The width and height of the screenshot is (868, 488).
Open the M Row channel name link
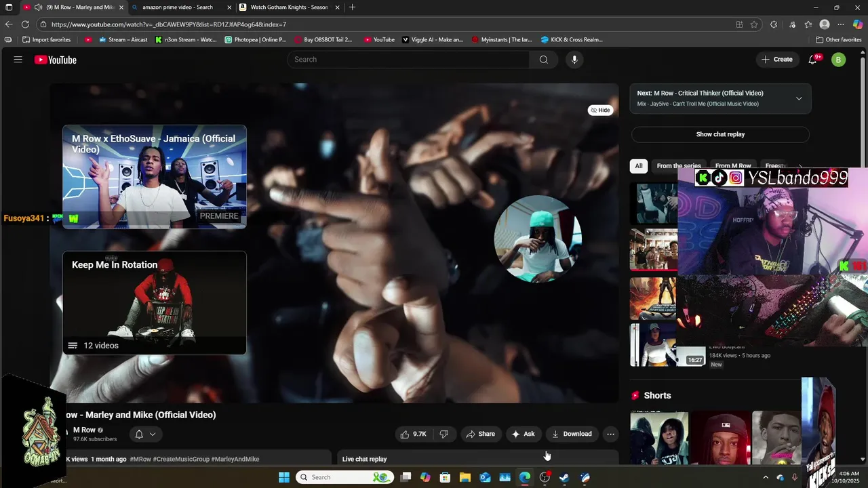tap(84, 430)
